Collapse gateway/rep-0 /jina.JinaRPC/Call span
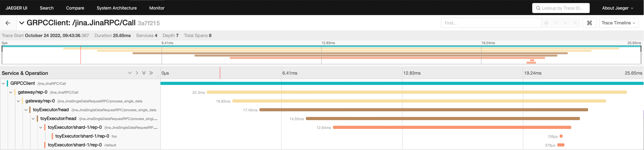This screenshot has height=150, width=644. tap(11, 92)
